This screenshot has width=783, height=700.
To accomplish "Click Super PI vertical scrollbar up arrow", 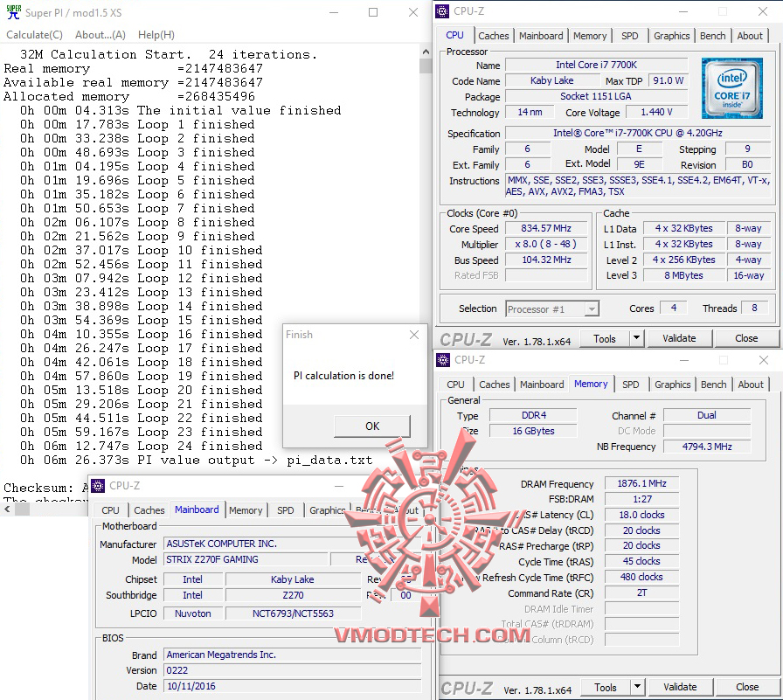I will pos(426,52).
